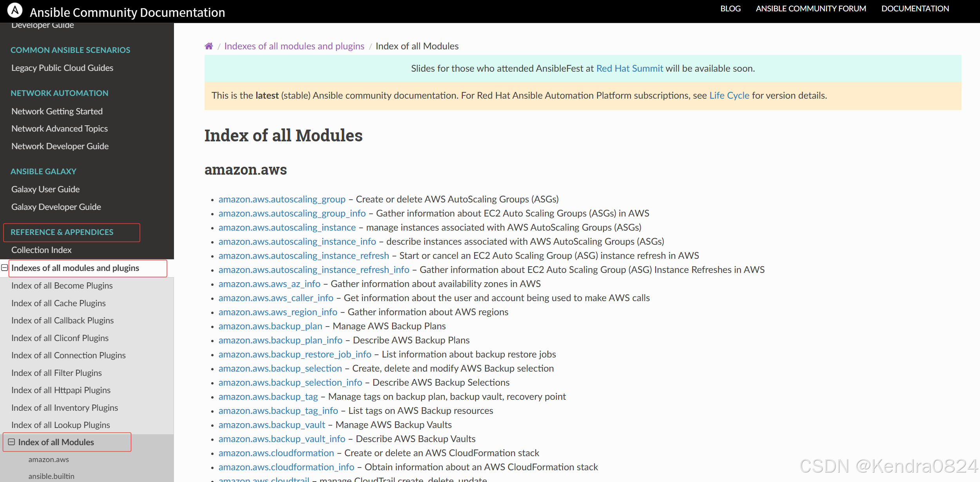Click breadcrumb Indexes of all modules and plugins
980x482 pixels.
pos(294,46)
